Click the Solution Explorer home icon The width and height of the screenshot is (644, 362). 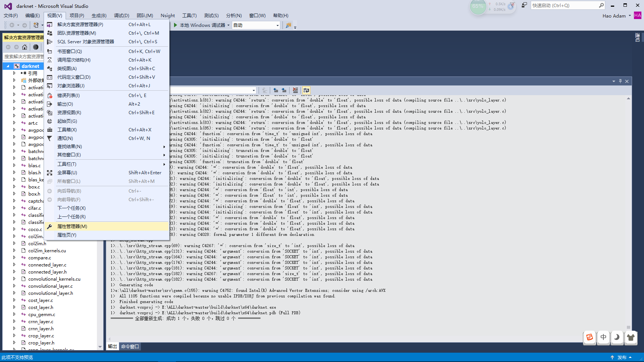tap(25, 47)
